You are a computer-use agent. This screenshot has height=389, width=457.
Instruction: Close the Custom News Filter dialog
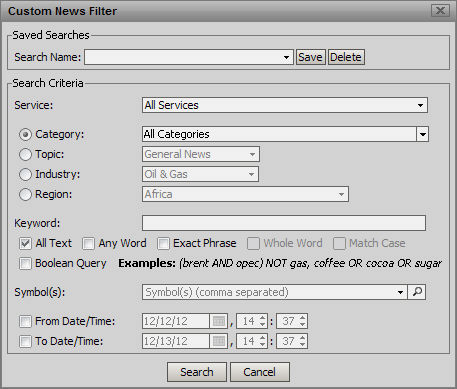point(440,11)
